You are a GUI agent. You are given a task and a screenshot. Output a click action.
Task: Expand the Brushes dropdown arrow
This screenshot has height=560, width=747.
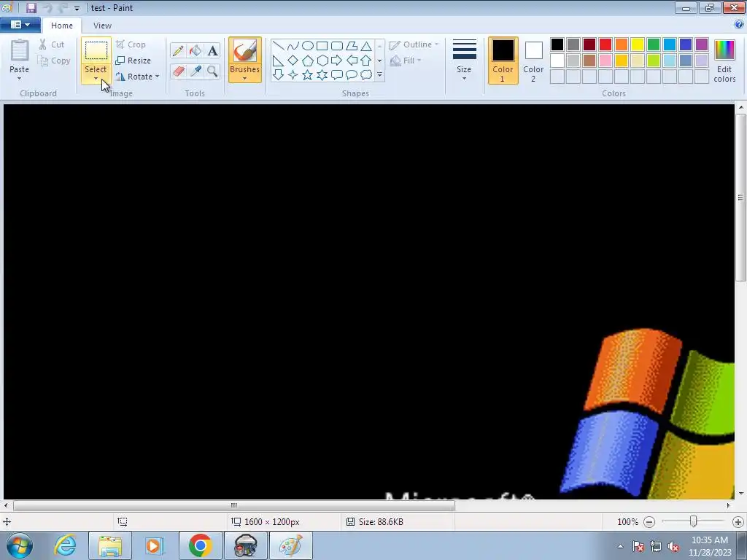(x=244, y=79)
